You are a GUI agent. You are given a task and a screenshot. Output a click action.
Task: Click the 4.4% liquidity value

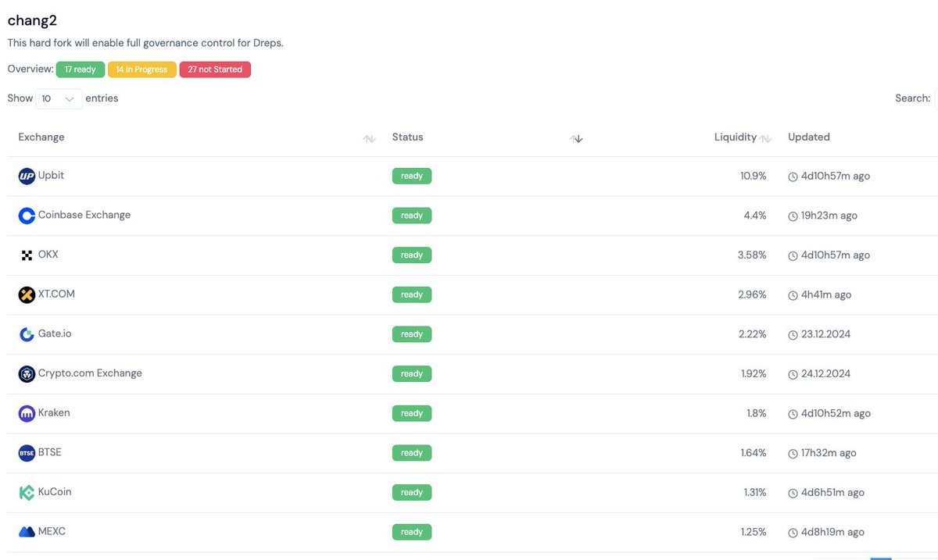point(755,216)
